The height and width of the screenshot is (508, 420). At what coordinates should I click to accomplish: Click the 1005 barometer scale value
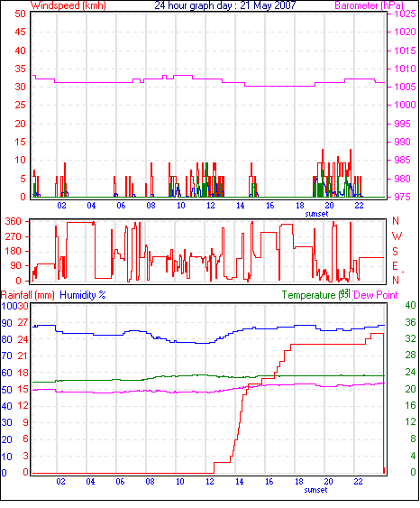405,87
